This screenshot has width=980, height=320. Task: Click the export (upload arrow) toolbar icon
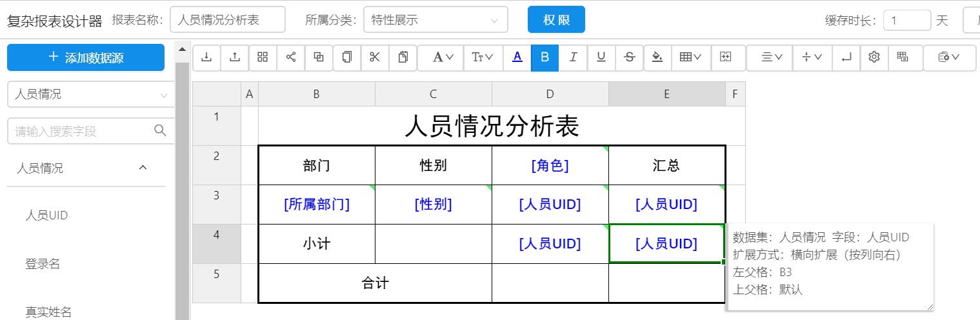click(x=235, y=57)
